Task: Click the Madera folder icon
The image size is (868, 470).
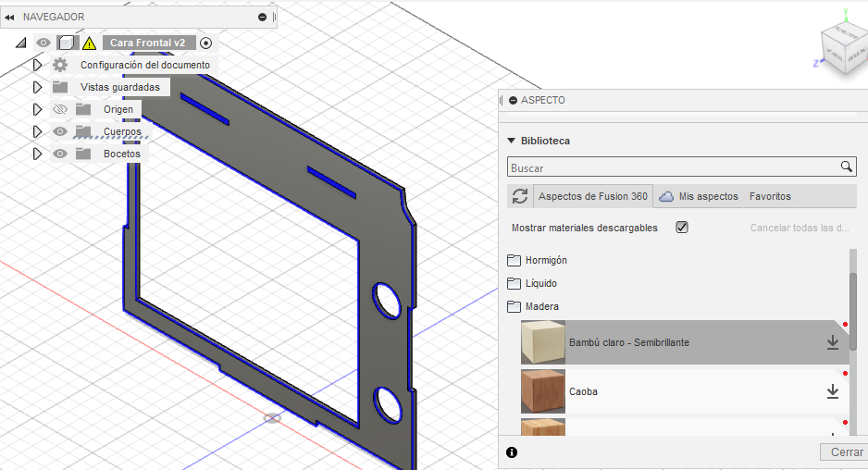Action: 515,306
